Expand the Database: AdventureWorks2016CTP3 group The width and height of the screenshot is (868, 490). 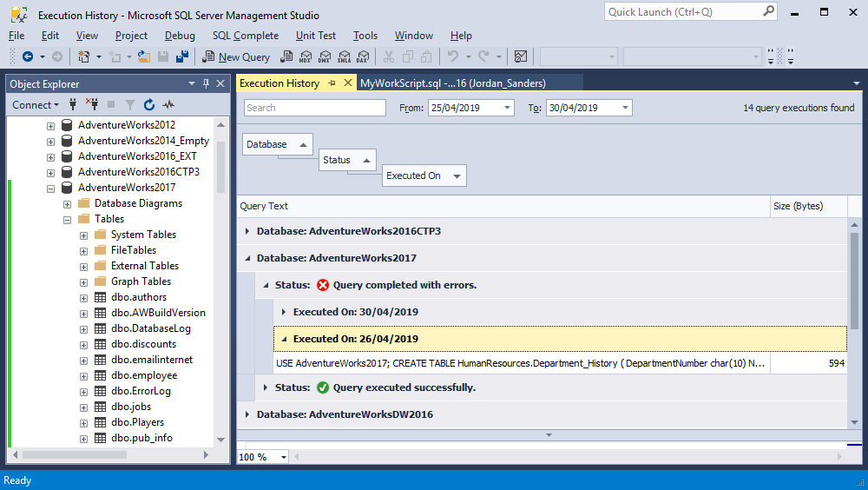point(247,231)
